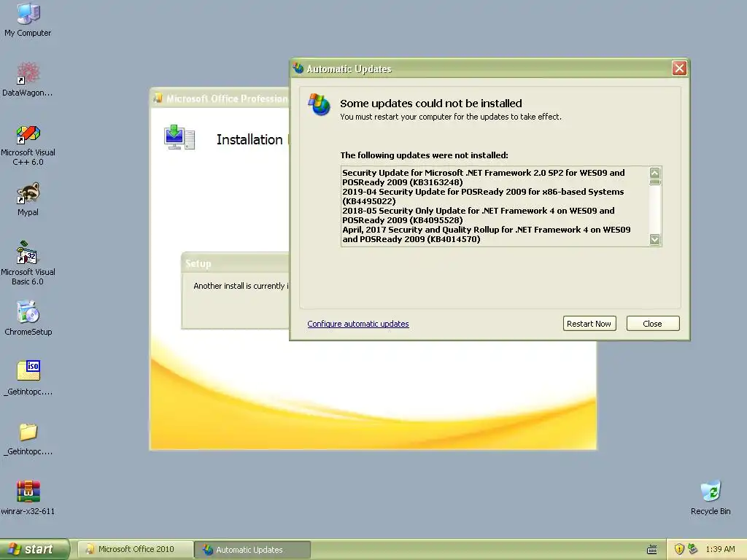
Task: Open the on-screen keyboard taskbar icon
Action: [652, 550]
